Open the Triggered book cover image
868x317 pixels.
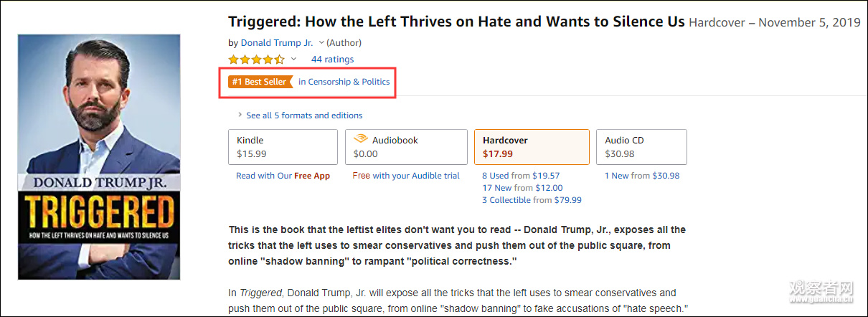click(99, 156)
